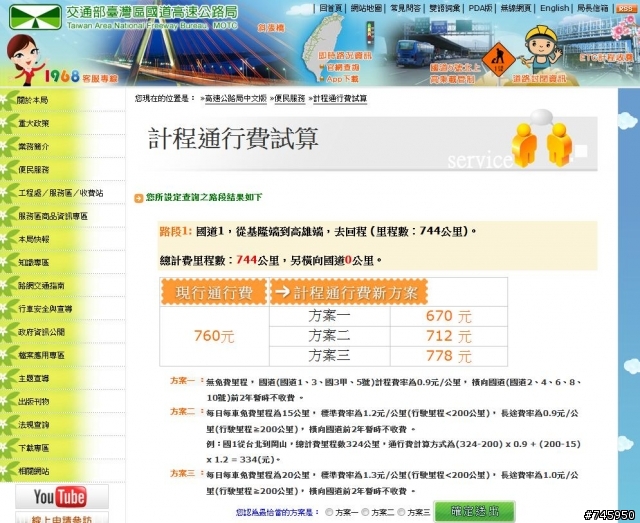Click the 確定送出 submit button
This screenshot has width=640, height=523.
[474, 511]
